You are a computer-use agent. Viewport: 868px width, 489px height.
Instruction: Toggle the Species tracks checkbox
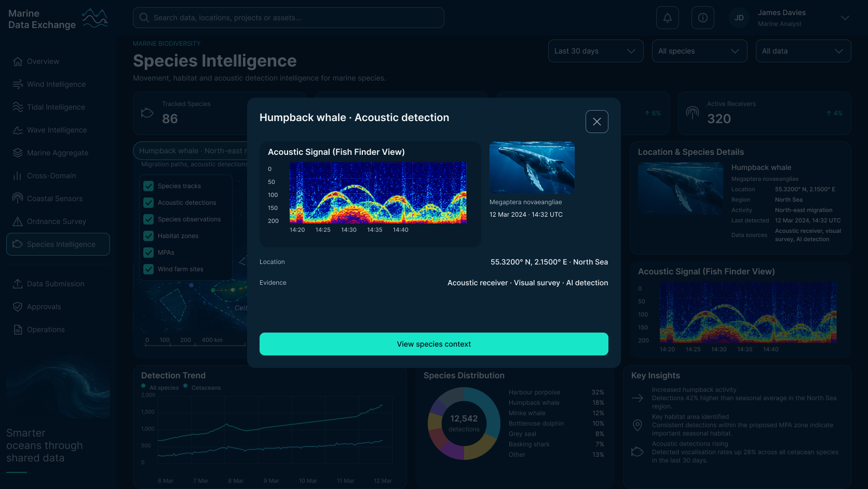click(148, 186)
